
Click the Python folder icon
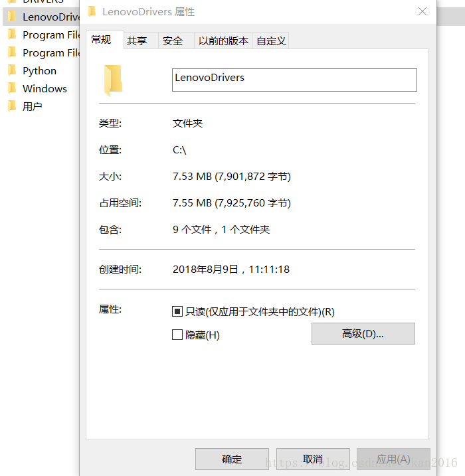tap(12, 70)
